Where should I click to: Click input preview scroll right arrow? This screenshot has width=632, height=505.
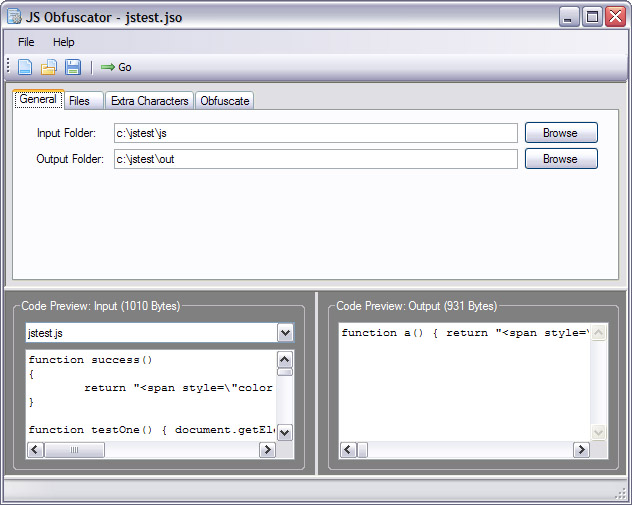click(x=267, y=450)
